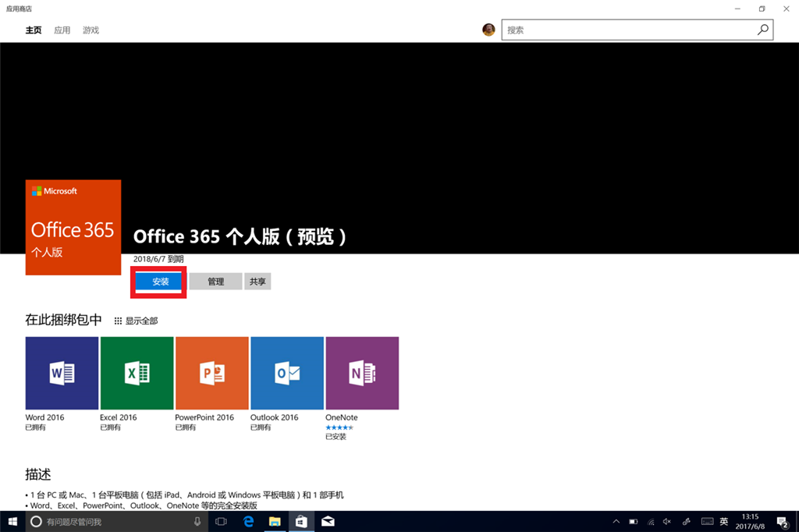The height and width of the screenshot is (532, 799).
Task: Click the user account avatar
Action: coord(488,30)
